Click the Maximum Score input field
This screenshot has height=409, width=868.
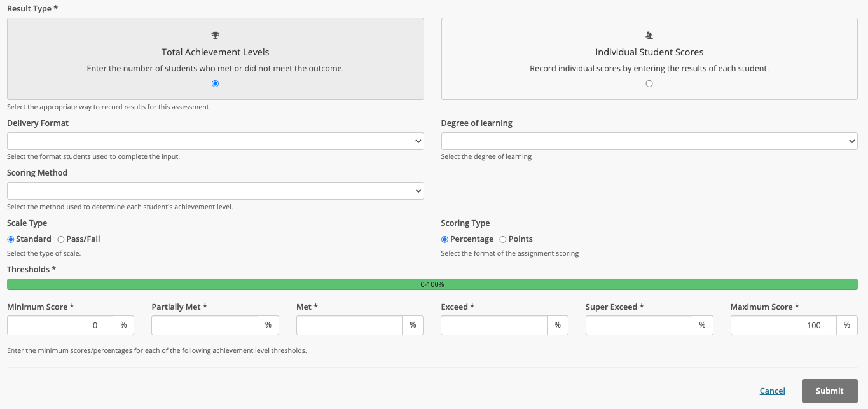(x=783, y=325)
